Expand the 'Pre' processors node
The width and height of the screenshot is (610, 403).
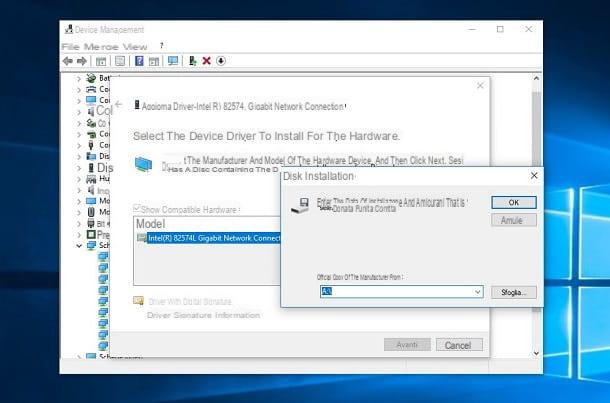pyautogui.click(x=79, y=235)
